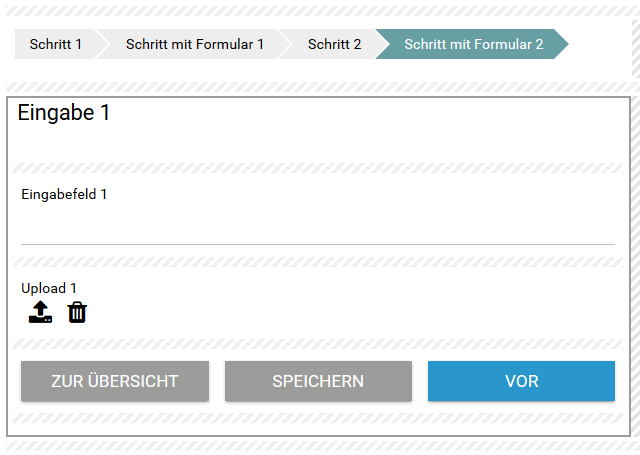
Task: Click the active teal breadcrumb step
Action: tap(473, 44)
